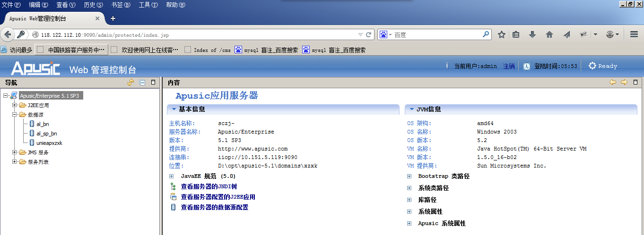Open the 中国铁路客户服务中 bookmark
Screen dimensions: 644x235
tap(72, 50)
